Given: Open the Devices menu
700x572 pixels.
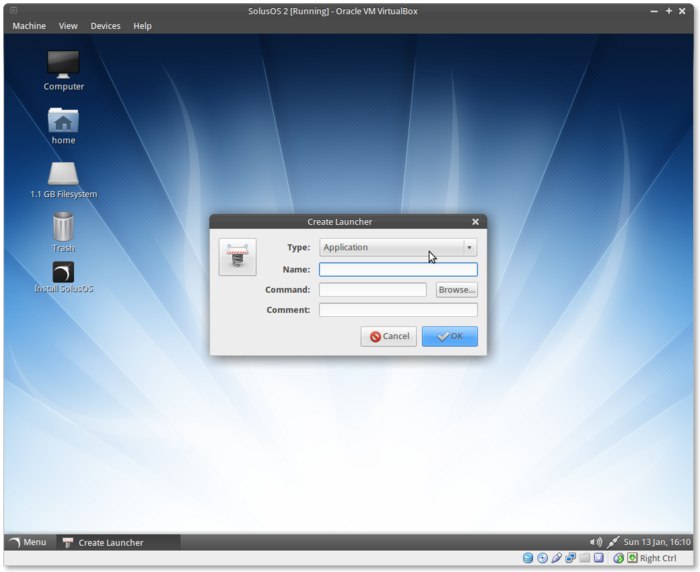Looking at the screenshot, I should point(105,26).
